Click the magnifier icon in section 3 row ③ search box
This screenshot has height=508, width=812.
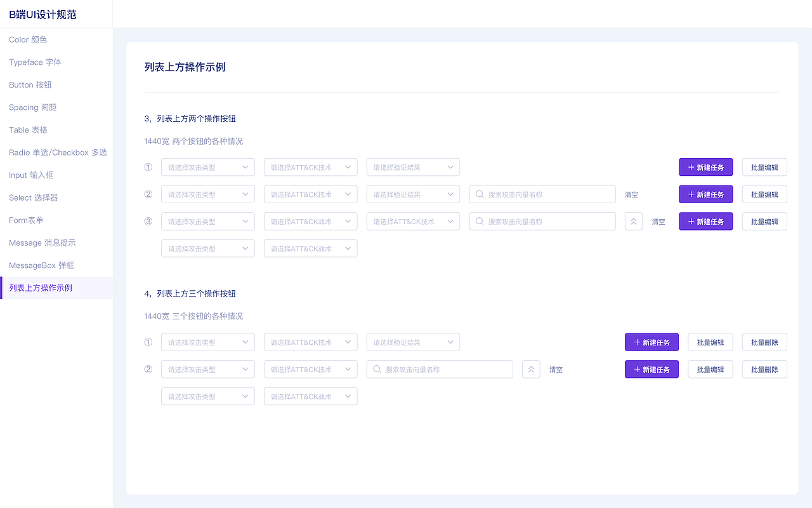click(480, 222)
